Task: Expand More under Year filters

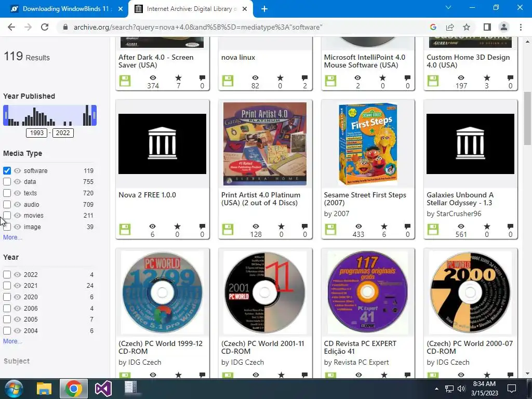Action: tap(12, 341)
